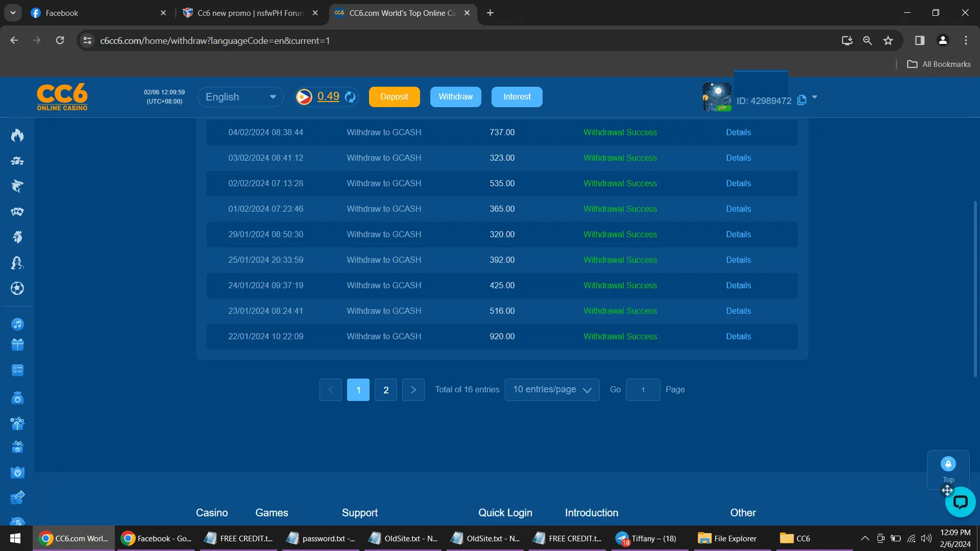980x551 pixels.
Task: Refresh the 0.49 balance
Action: tap(350, 97)
